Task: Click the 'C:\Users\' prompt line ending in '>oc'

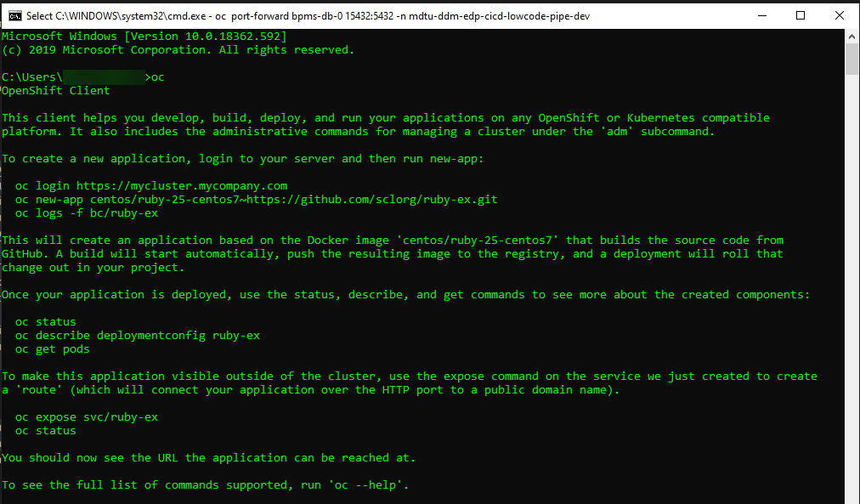Action: coord(82,76)
